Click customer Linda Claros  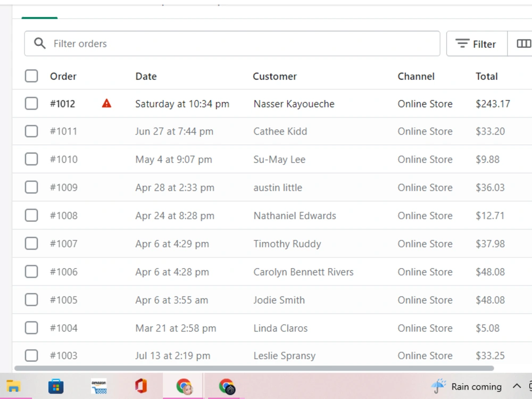point(280,328)
